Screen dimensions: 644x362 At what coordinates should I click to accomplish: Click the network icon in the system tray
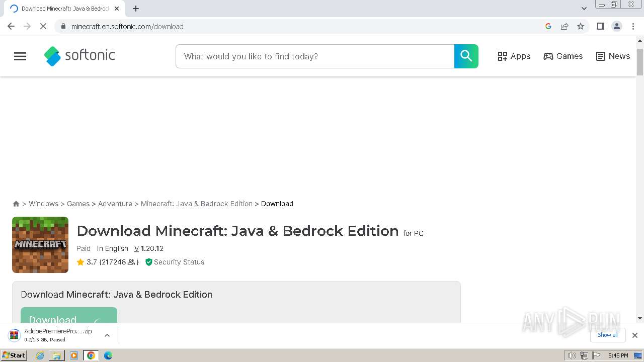pyautogui.click(x=584, y=355)
